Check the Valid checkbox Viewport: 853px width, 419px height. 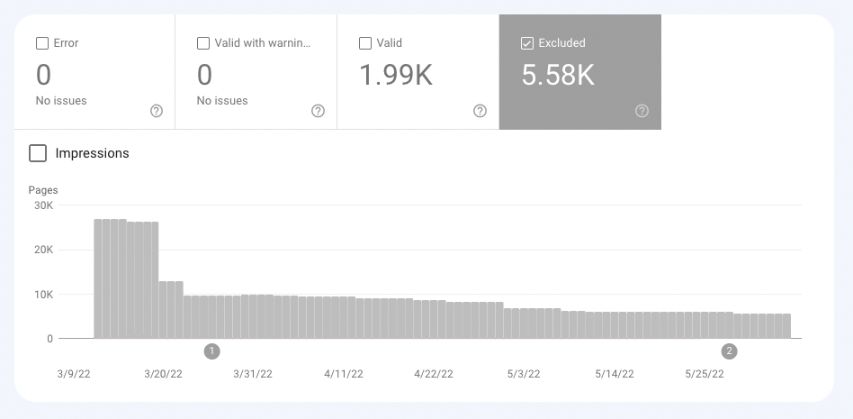365,43
